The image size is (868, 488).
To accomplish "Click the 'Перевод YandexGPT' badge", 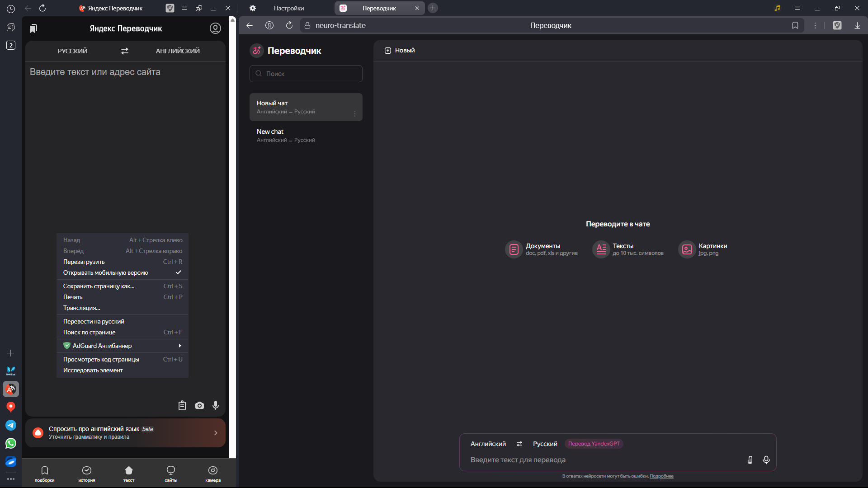I will (594, 444).
